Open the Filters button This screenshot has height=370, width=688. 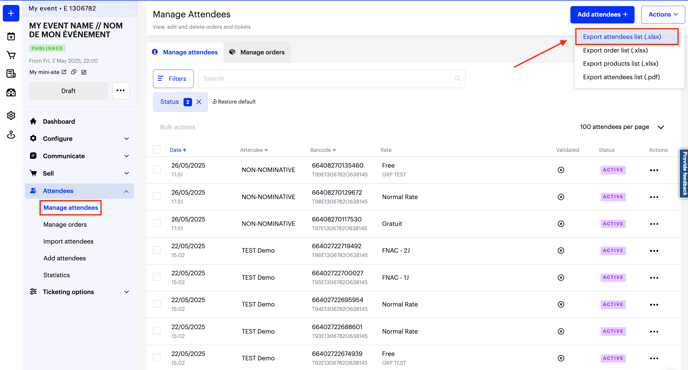(173, 79)
